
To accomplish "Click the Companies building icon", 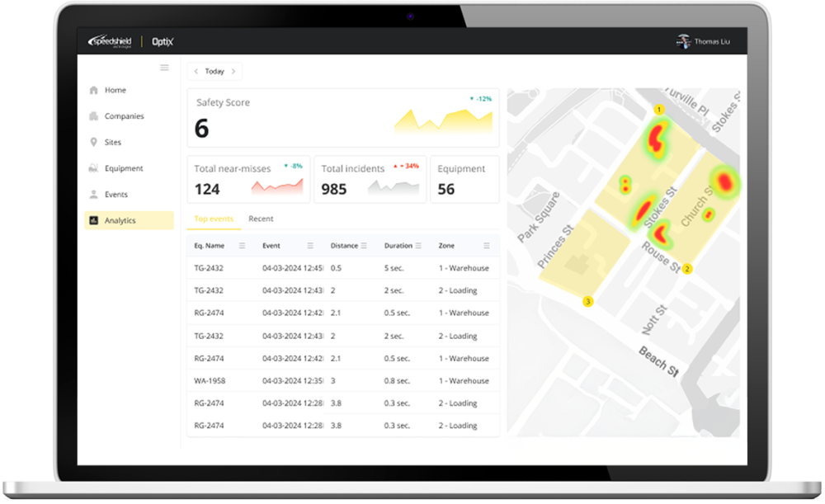I will tap(94, 116).
